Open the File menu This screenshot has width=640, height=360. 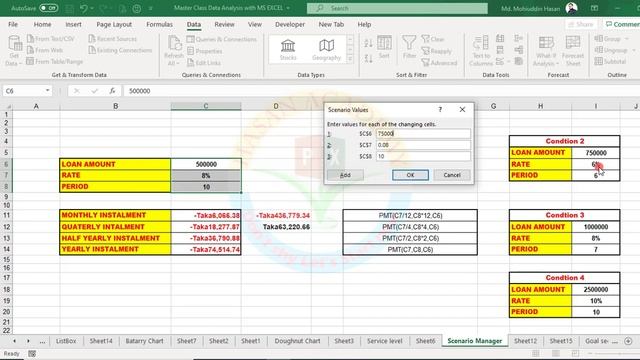pos(13,24)
